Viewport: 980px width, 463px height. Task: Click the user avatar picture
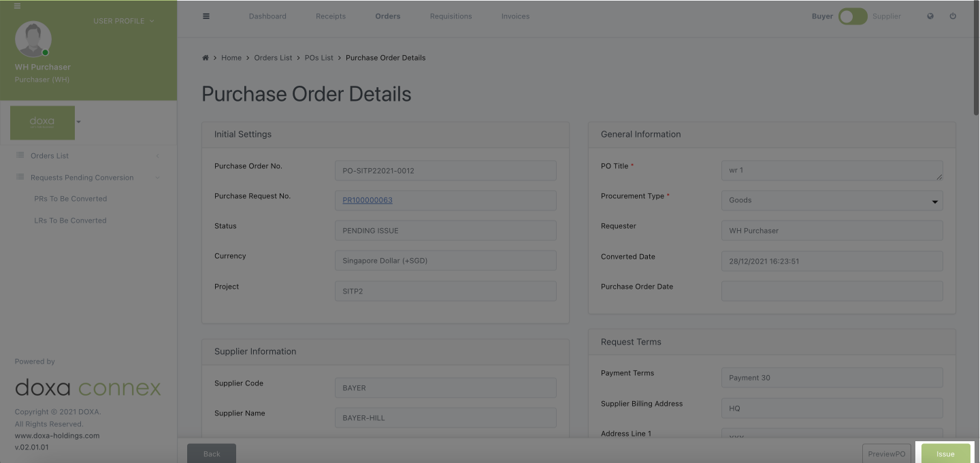[x=33, y=39]
